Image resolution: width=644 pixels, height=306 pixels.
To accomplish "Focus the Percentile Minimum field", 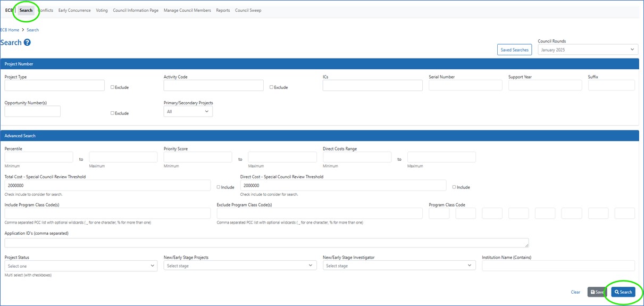I will click(39, 157).
